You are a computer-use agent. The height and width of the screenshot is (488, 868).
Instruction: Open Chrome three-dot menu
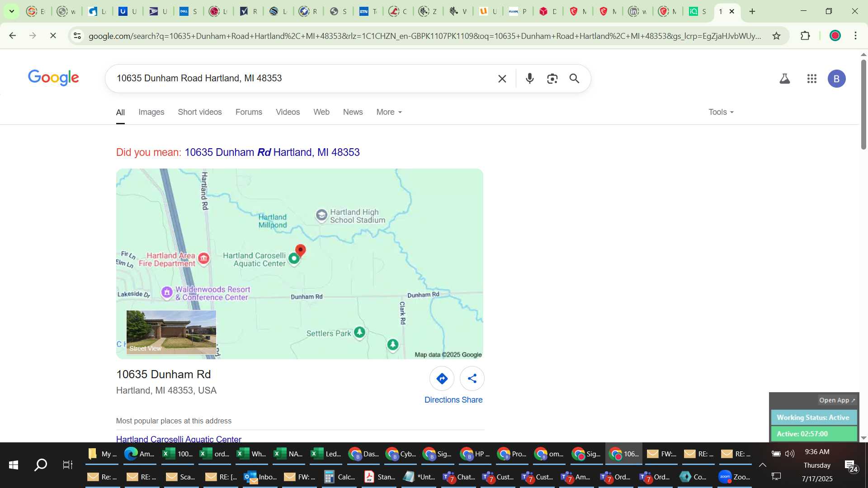[x=855, y=36]
